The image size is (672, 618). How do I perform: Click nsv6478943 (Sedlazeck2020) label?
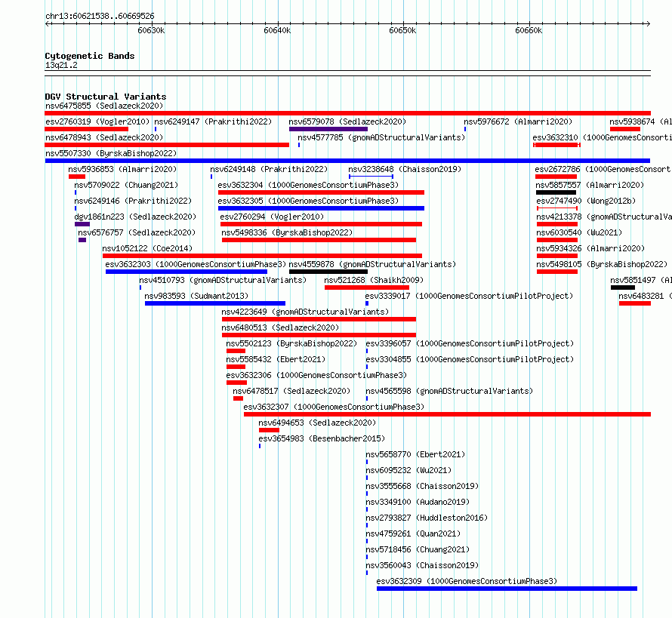coord(104,137)
